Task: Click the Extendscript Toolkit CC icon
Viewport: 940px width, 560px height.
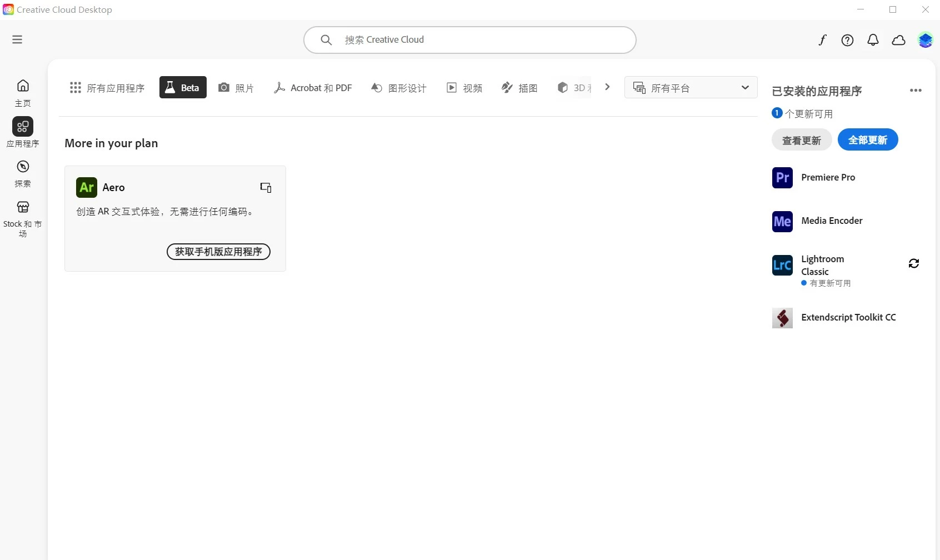Action: [782, 318]
